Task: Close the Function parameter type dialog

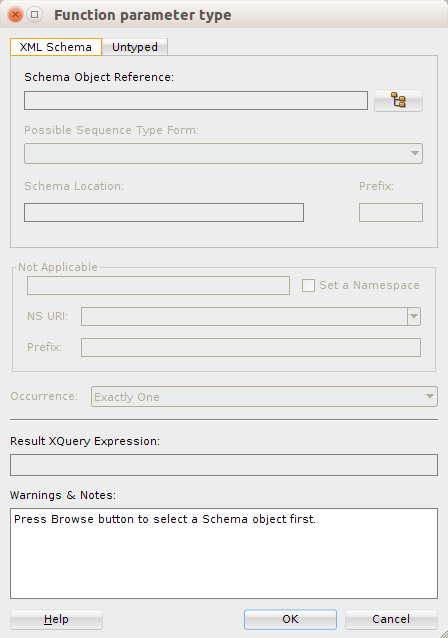Action: point(15,15)
